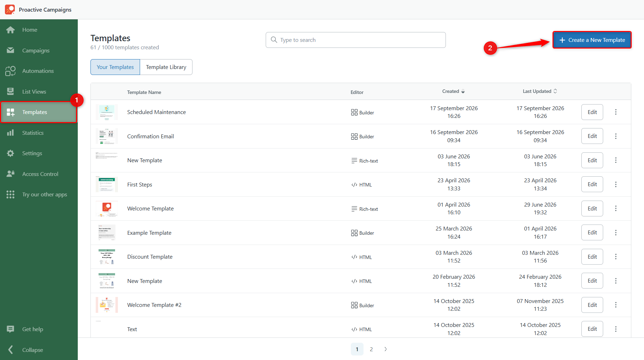Collapse the sidebar menu
Viewport: 644px width, 360px height.
[39, 350]
